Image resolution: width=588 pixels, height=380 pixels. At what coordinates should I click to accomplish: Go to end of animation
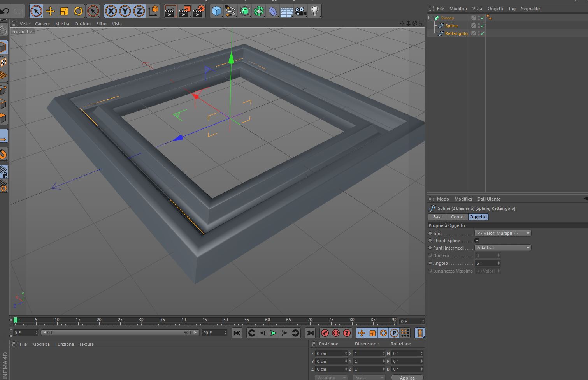click(x=310, y=333)
